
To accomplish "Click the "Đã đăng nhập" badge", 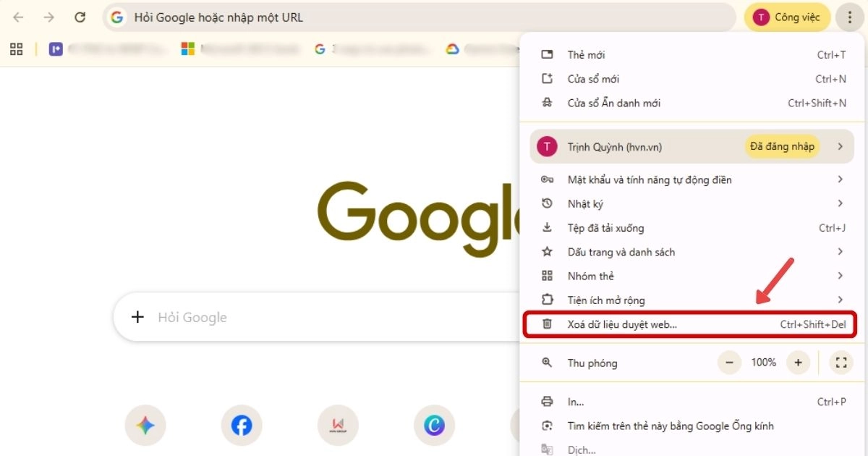I will (782, 147).
